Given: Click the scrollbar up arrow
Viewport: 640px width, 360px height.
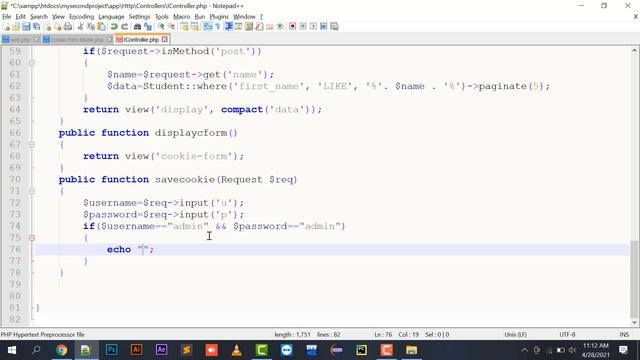Looking at the screenshot, I should pos(634,51).
